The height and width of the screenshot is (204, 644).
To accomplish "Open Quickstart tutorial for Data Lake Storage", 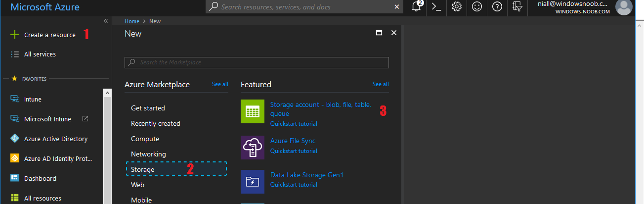I will click(x=294, y=185).
